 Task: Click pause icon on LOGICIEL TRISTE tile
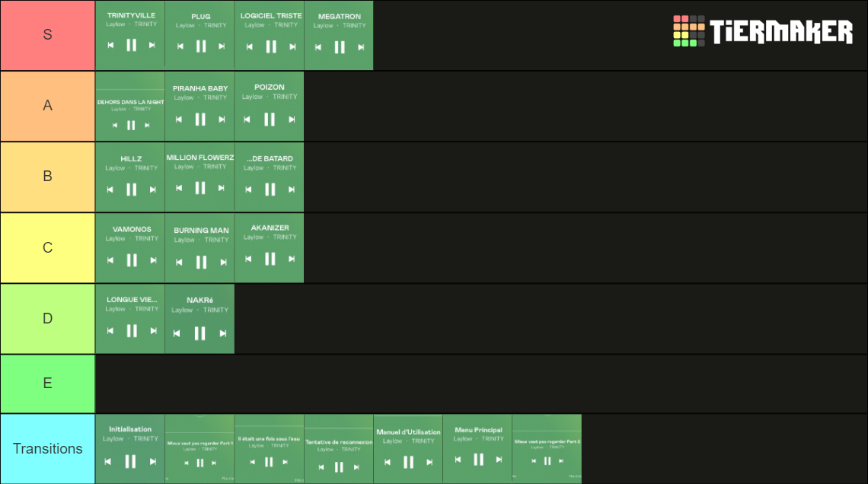pos(271,47)
